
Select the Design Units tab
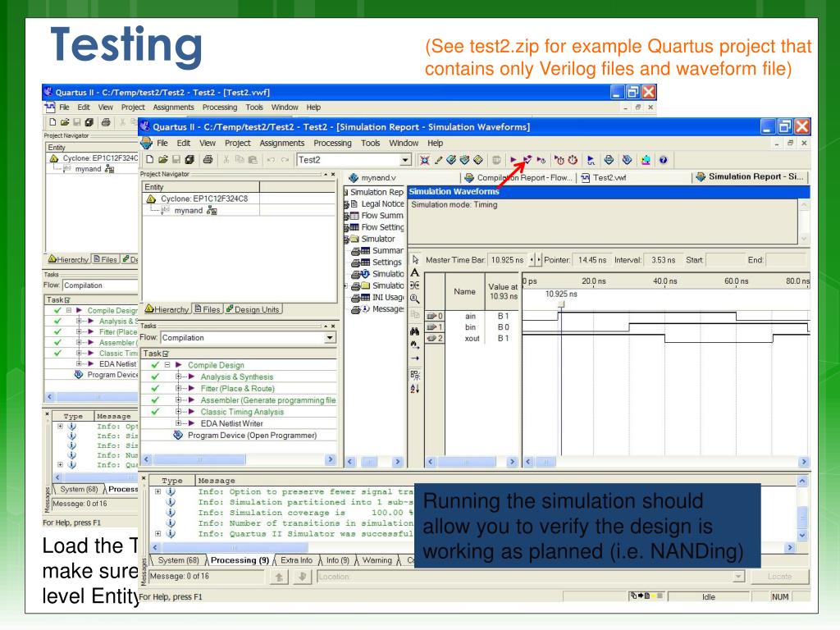(253, 309)
